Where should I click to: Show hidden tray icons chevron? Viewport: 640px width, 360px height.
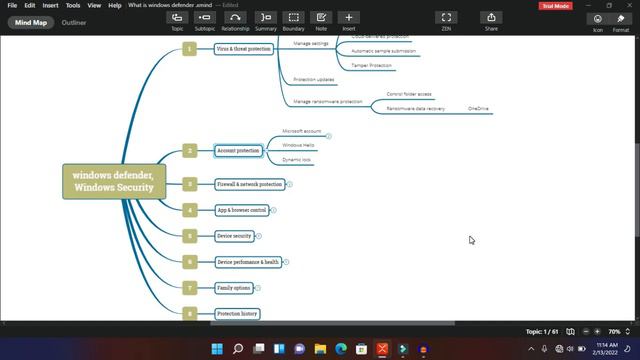pos(531,349)
